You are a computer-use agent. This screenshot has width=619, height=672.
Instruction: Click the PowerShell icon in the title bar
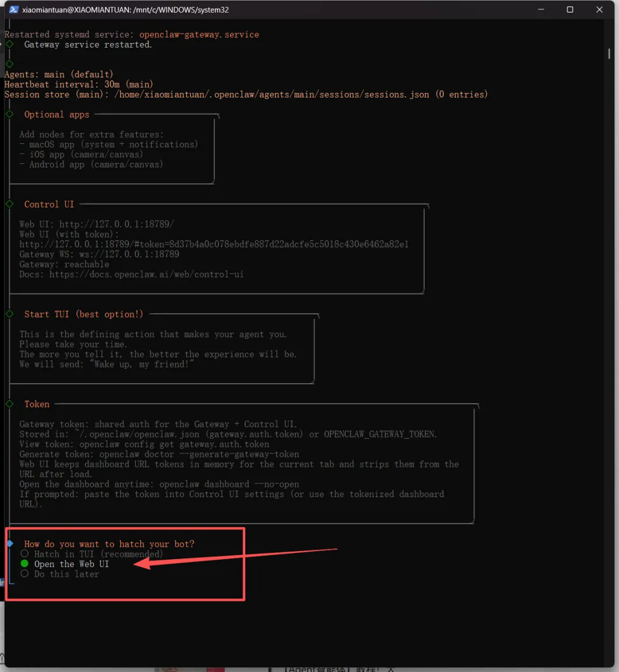pos(13,9)
